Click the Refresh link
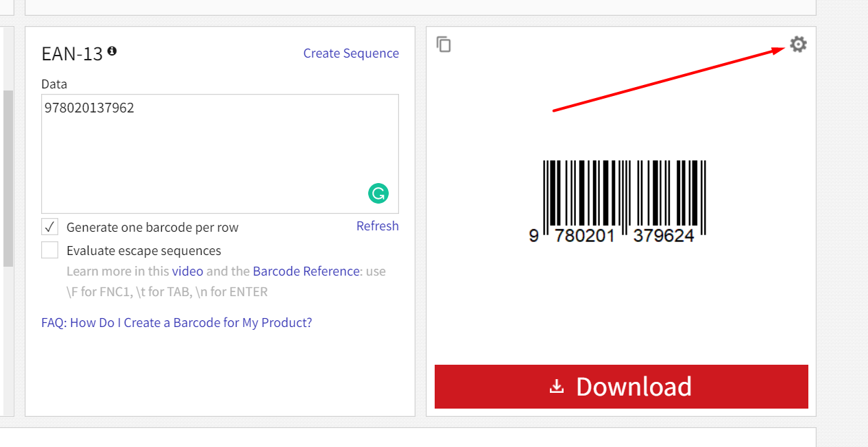This screenshot has height=447, width=868. coord(377,226)
